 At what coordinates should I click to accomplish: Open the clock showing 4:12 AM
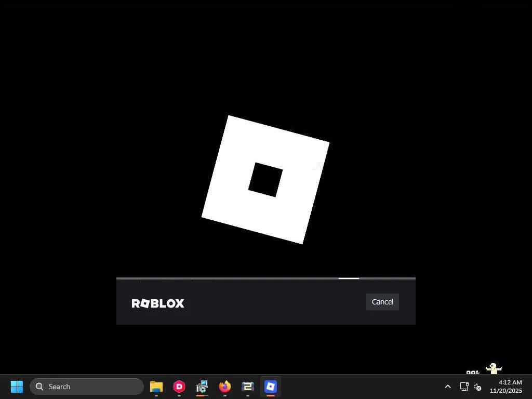pyautogui.click(x=506, y=387)
